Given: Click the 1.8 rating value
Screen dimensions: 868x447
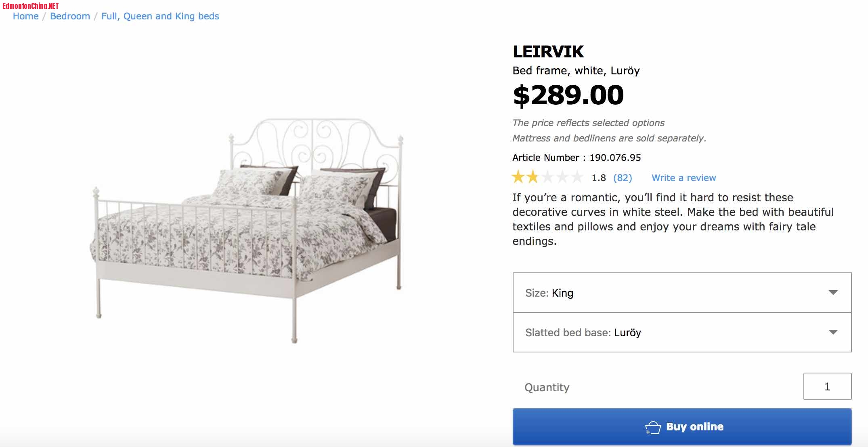Looking at the screenshot, I should [x=599, y=178].
